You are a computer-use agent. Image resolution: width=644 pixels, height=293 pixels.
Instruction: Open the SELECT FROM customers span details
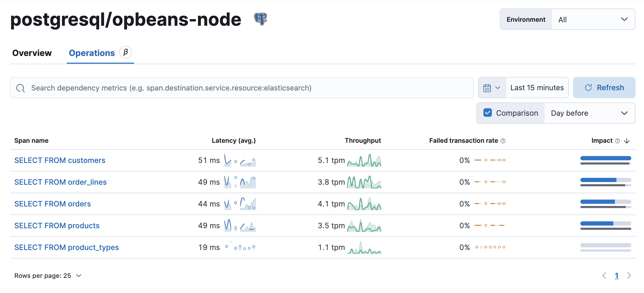tap(60, 160)
